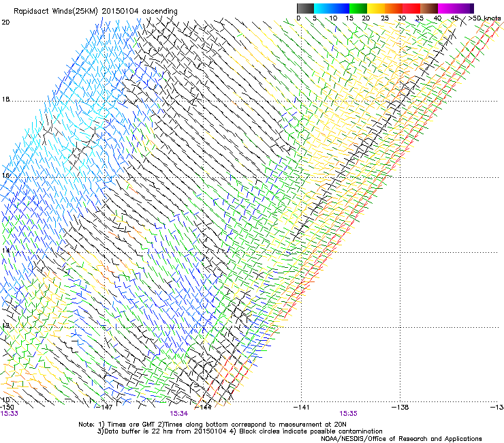This screenshot has width=504, height=443.
Task: Click the brown 35-40 knots color segment
Action: coord(429,8)
